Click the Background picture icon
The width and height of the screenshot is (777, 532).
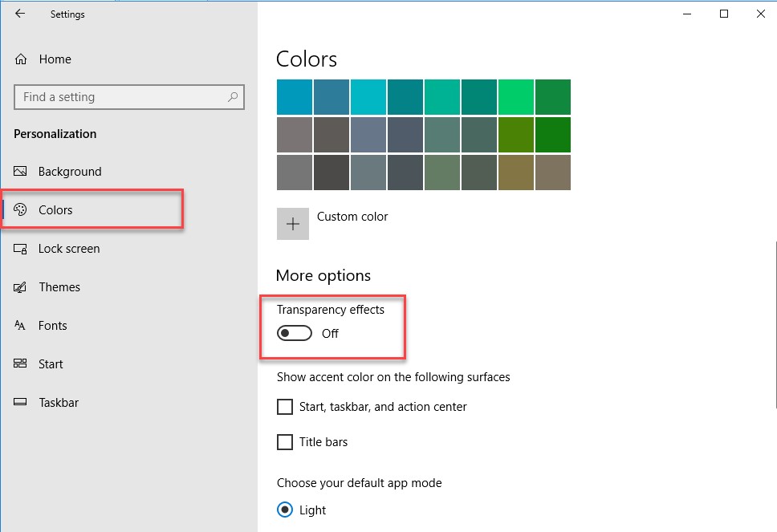pyautogui.click(x=21, y=172)
